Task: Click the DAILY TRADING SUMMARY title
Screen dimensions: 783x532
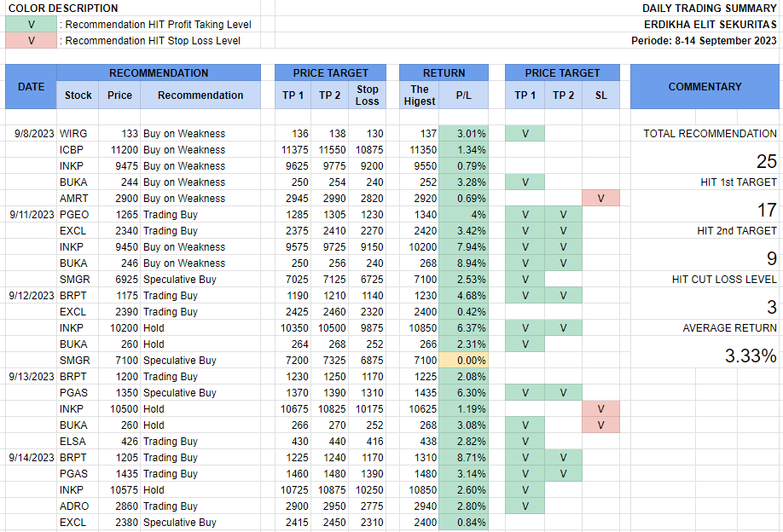Action: pyautogui.click(x=710, y=8)
